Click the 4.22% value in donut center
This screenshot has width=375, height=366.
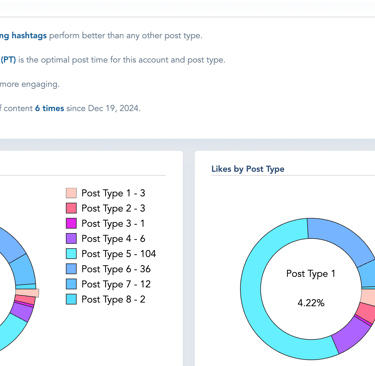tap(311, 303)
